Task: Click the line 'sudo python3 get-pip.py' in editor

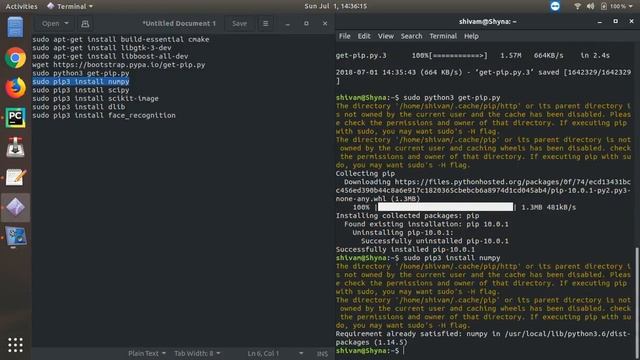Action: click(81, 73)
